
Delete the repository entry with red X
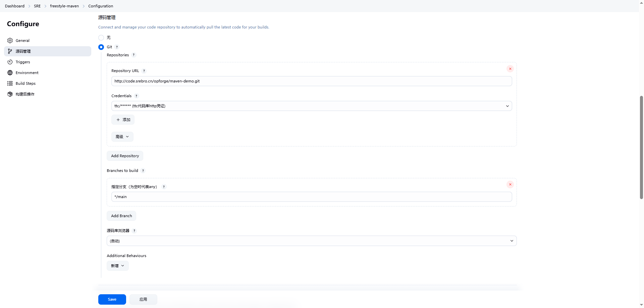510,69
